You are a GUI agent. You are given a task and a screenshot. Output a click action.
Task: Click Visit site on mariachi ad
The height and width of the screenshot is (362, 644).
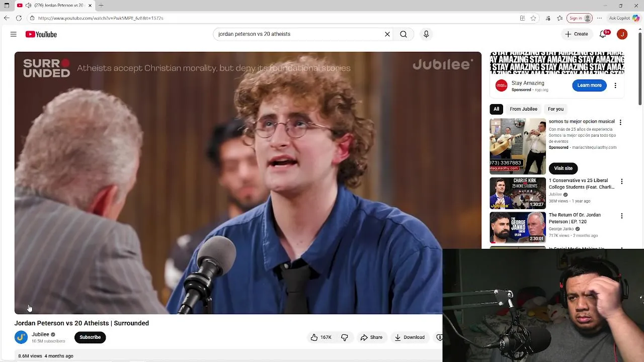point(563,168)
